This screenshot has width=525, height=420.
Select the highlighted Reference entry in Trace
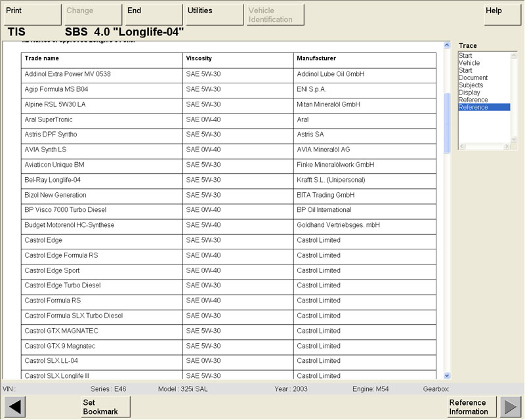[484, 107]
